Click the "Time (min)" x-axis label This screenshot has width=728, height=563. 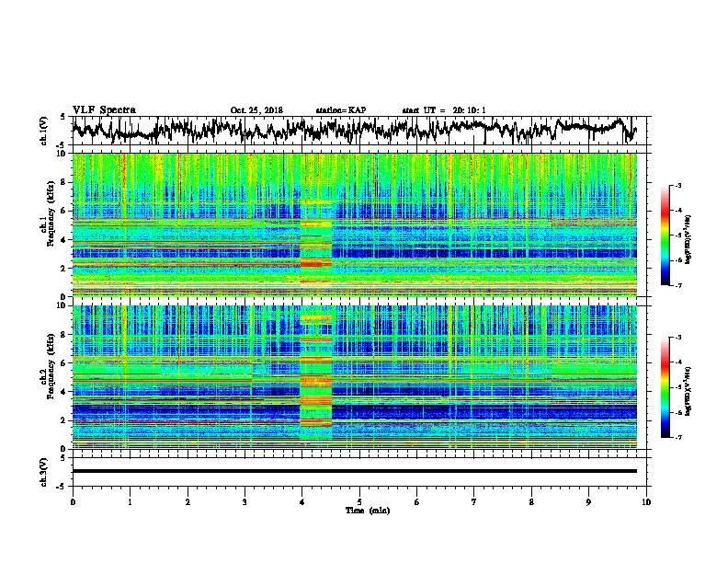pyautogui.click(x=368, y=511)
